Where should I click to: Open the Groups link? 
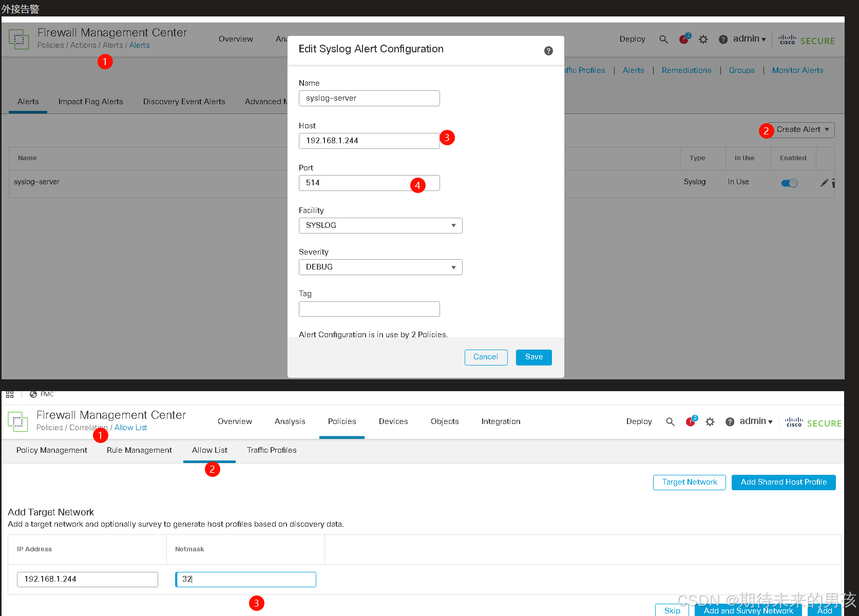(741, 70)
